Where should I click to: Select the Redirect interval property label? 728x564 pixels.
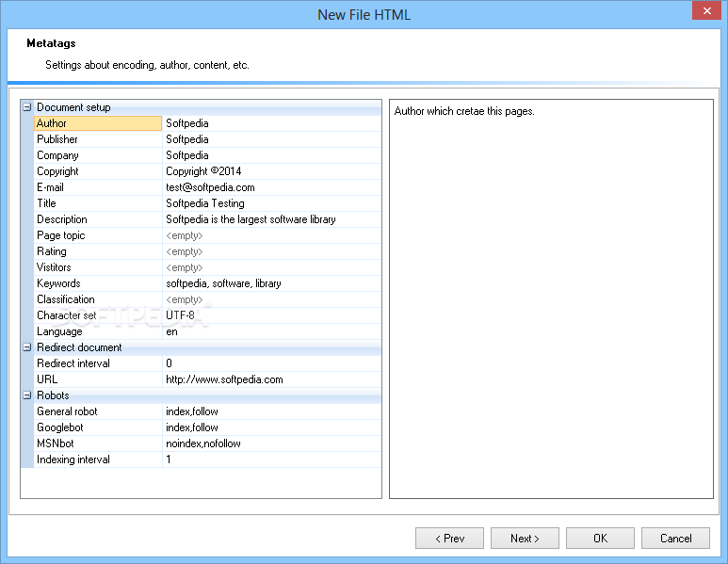[98, 363]
